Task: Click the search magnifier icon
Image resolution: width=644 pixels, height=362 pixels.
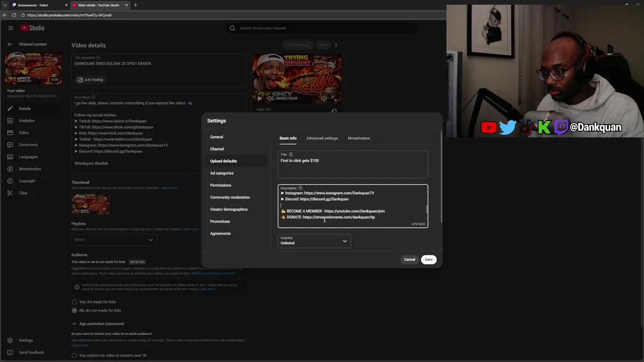Action: pos(232,28)
